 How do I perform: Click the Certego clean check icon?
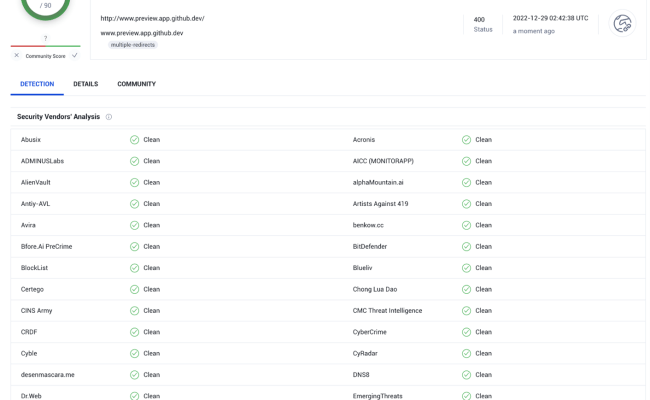coord(134,289)
